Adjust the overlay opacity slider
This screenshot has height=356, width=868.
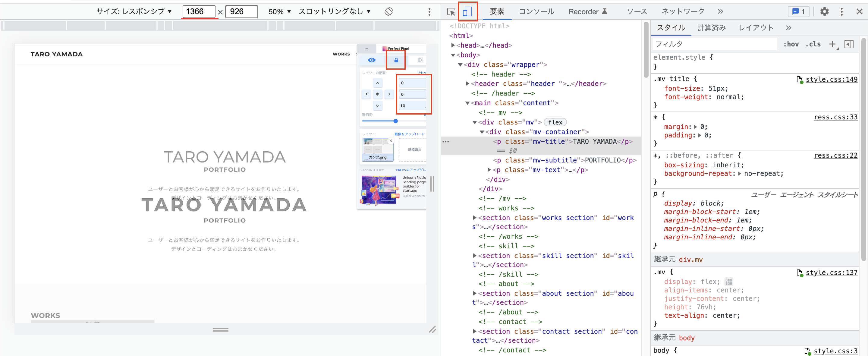coord(396,121)
